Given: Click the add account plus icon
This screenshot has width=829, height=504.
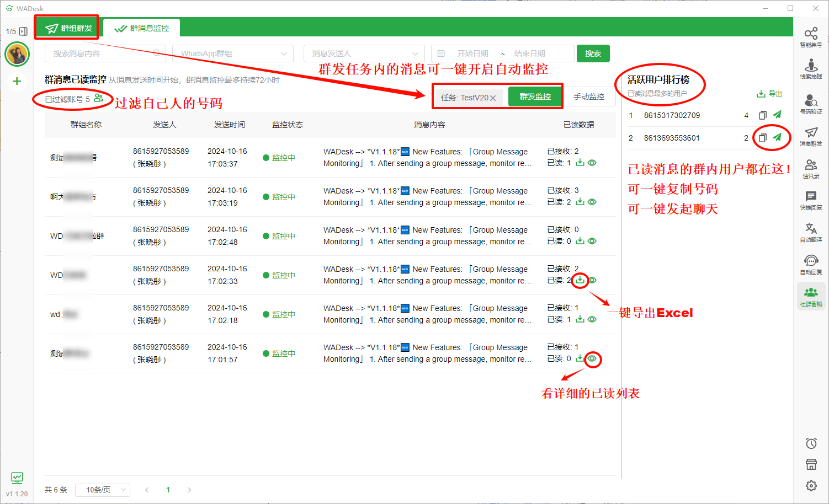Looking at the screenshot, I should (17, 81).
